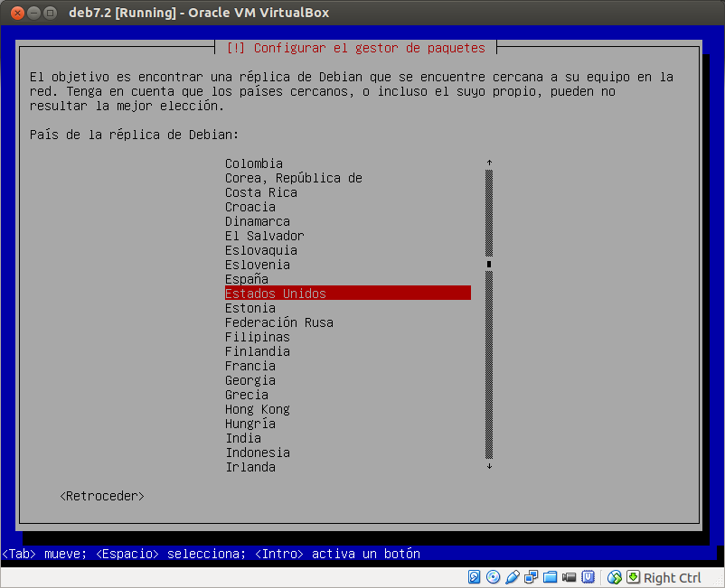Screen dimensions: 725x588
Task: Click the scrollbar thumb in the country list
Action: (488, 263)
